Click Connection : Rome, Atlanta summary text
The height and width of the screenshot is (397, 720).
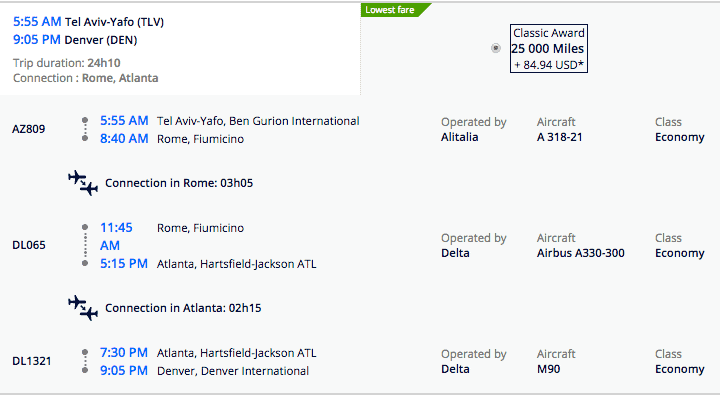coord(85,78)
